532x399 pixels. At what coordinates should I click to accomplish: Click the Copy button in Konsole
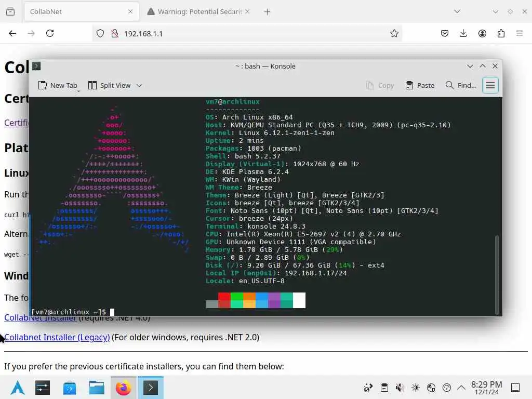point(380,86)
